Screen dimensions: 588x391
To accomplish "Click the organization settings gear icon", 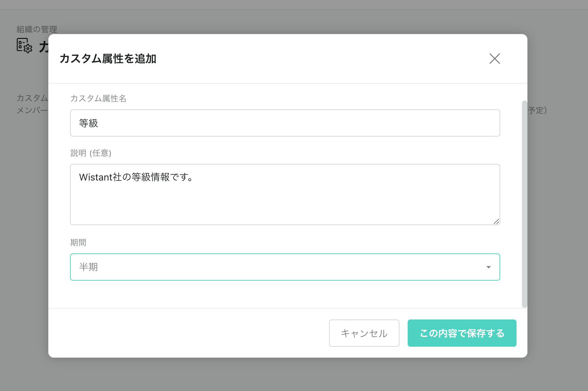I will 24,45.
